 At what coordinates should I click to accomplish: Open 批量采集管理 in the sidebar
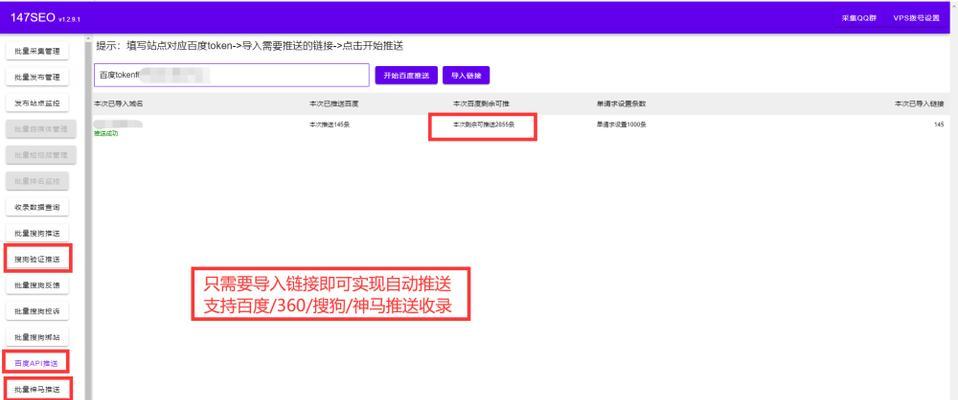(x=37, y=52)
